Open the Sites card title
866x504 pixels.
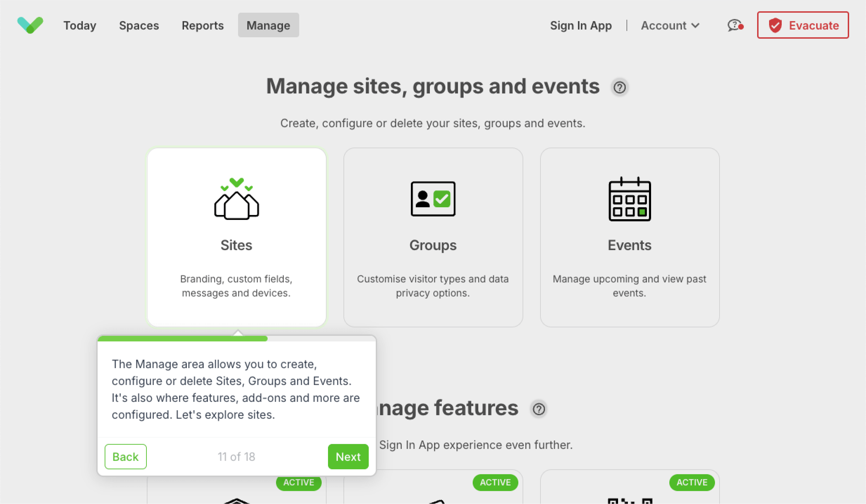tap(236, 245)
